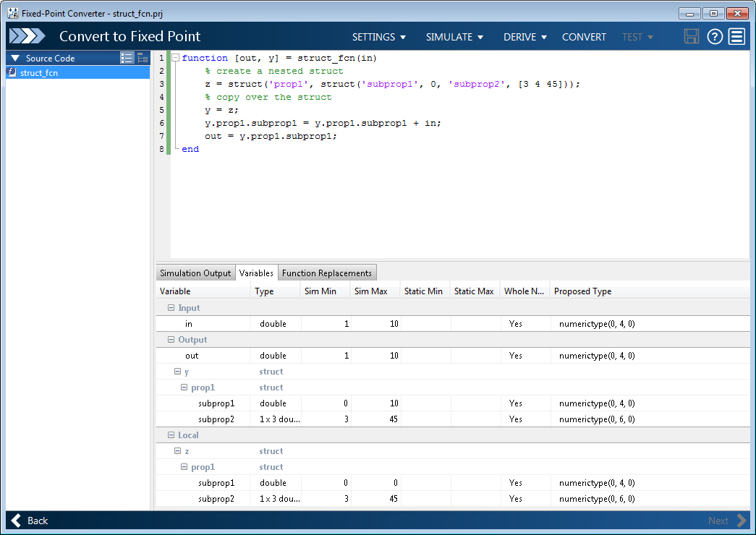Viewport: 756px width, 535px height.
Task: Collapse the Output variables group
Action: (x=171, y=340)
